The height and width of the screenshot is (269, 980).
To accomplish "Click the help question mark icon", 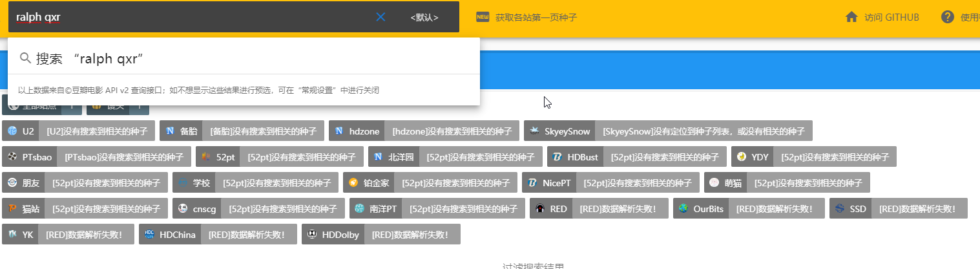I will 947,17.
